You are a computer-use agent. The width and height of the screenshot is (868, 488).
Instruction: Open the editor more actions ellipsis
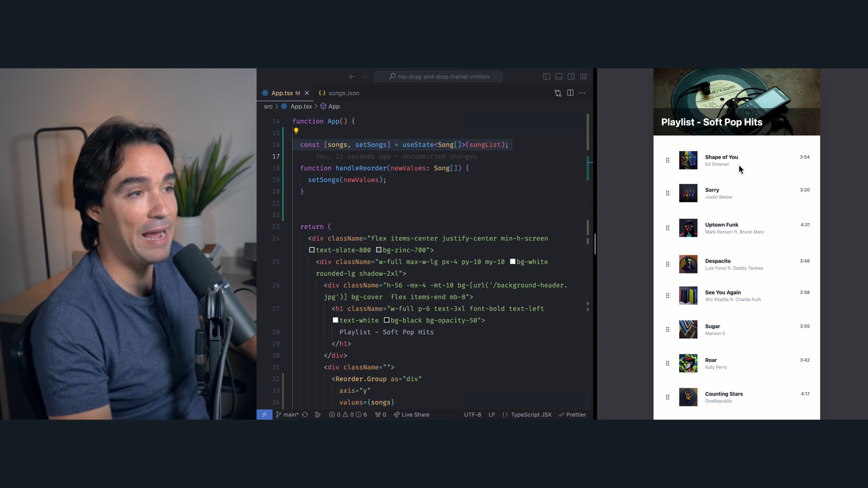(x=582, y=93)
